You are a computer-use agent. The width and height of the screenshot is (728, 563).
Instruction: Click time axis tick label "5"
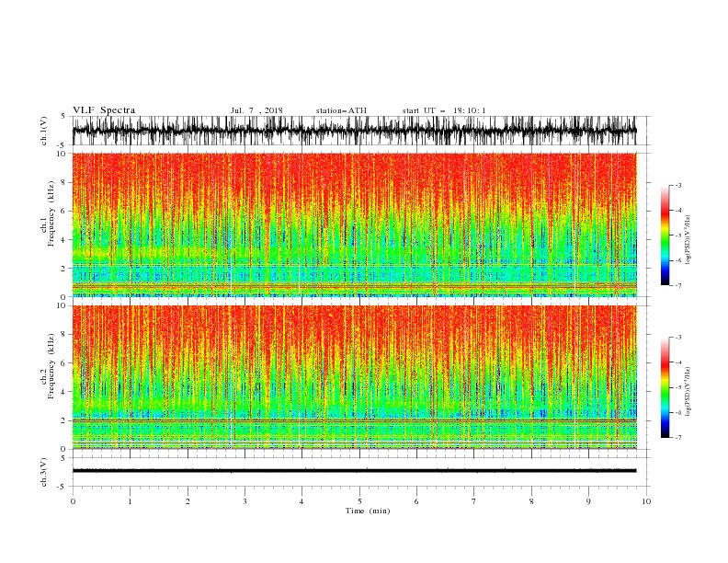coord(359,501)
